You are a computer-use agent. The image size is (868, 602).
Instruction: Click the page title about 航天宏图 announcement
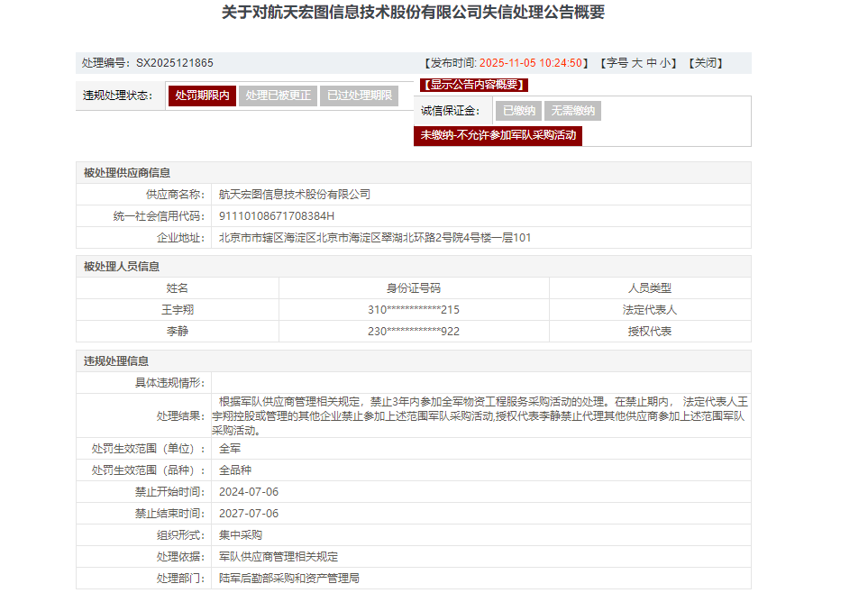pos(413,13)
